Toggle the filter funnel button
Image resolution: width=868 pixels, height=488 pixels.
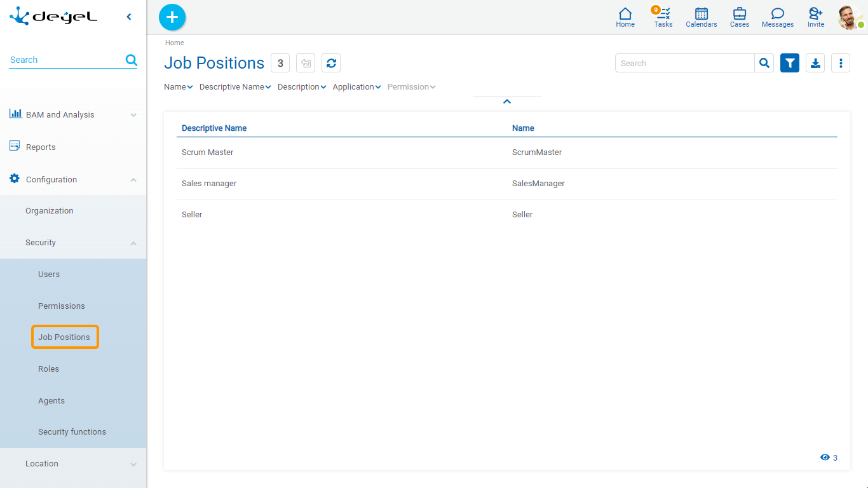pyautogui.click(x=790, y=63)
